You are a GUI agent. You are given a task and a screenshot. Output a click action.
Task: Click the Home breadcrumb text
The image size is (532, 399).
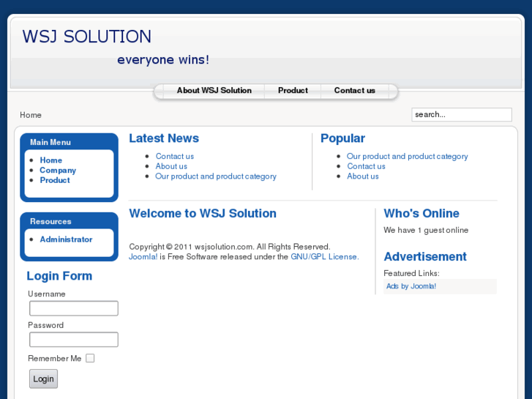pyautogui.click(x=31, y=115)
